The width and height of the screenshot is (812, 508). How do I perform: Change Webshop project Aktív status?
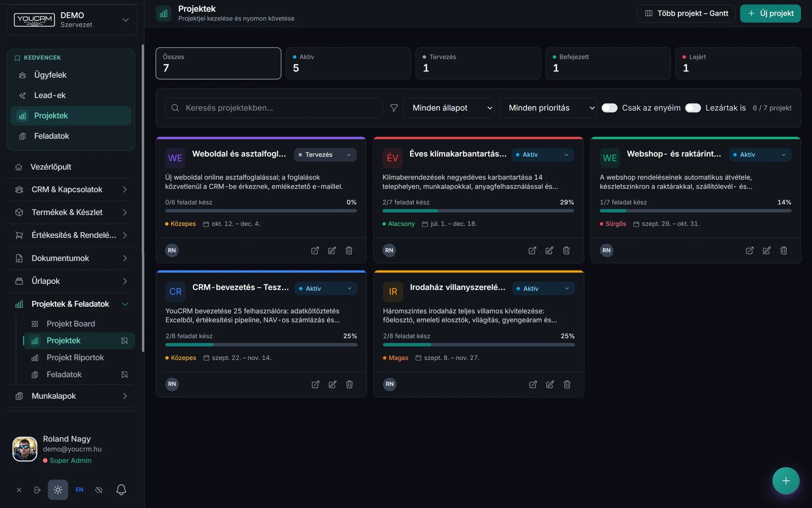760,155
